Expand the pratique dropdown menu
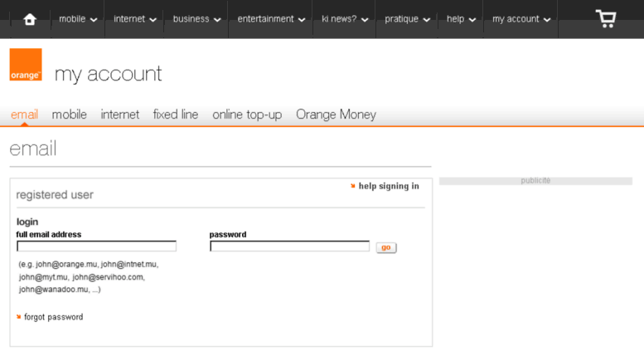 (408, 19)
